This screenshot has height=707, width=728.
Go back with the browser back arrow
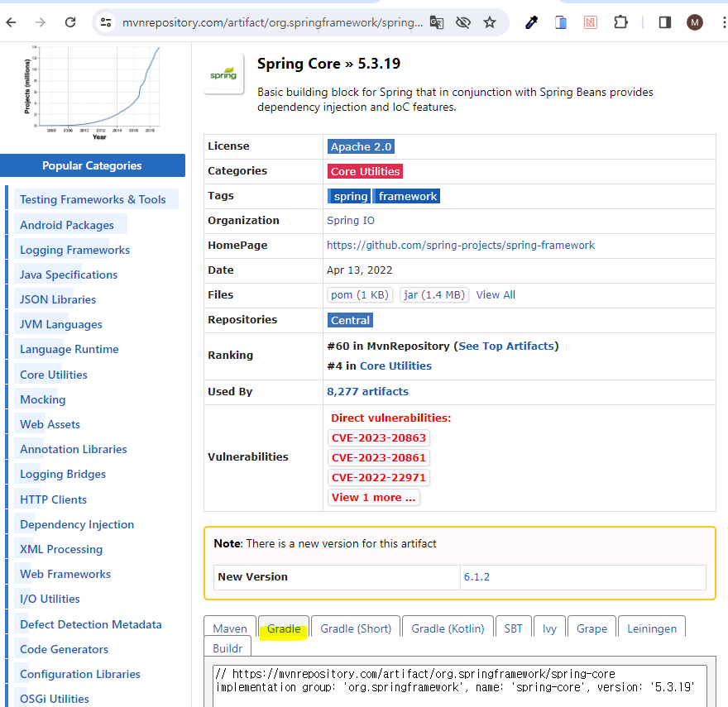pos(11,21)
